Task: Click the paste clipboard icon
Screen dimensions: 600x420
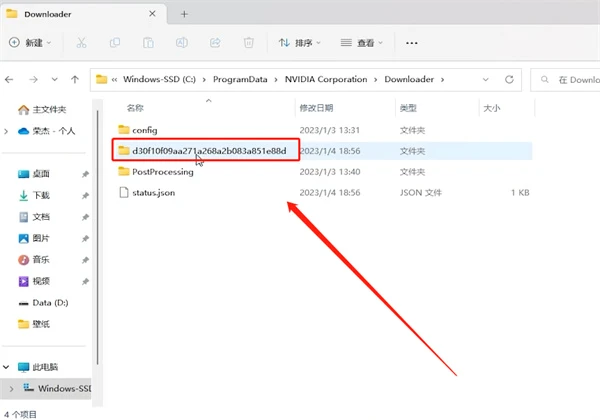Action: tap(147, 43)
